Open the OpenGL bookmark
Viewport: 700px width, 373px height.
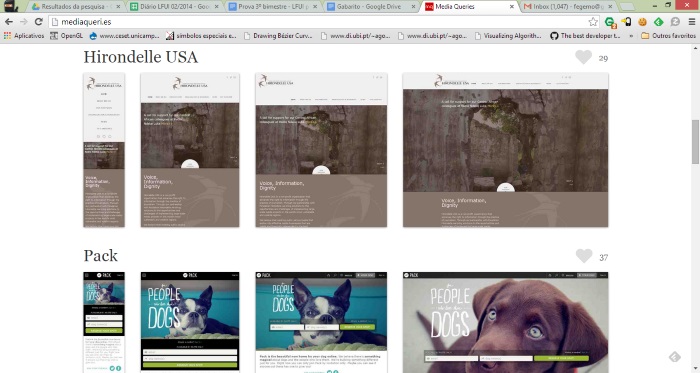click(67, 36)
